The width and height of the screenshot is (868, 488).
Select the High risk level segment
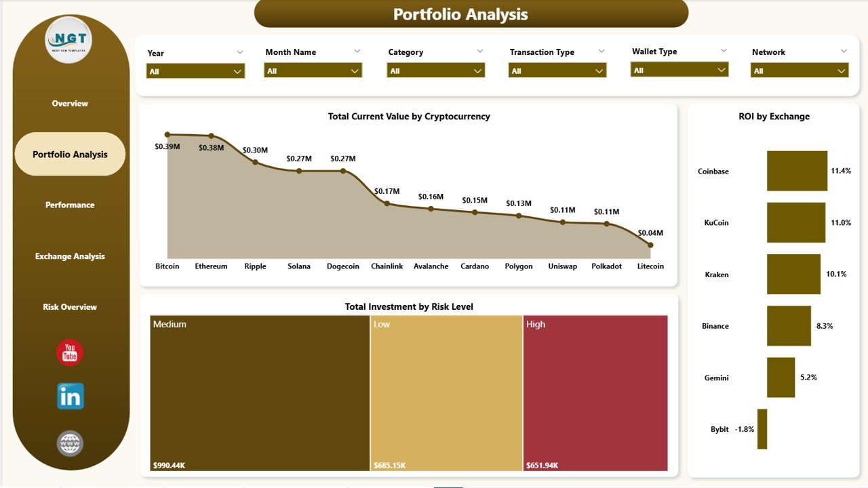[x=595, y=393]
